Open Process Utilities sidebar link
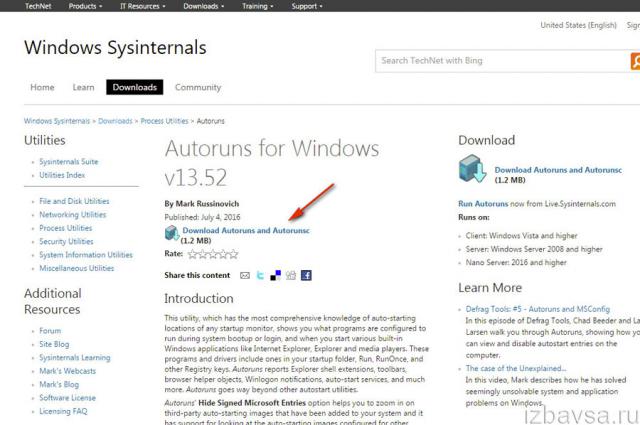The height and width of the screenshot is (425, 640). 65,228
